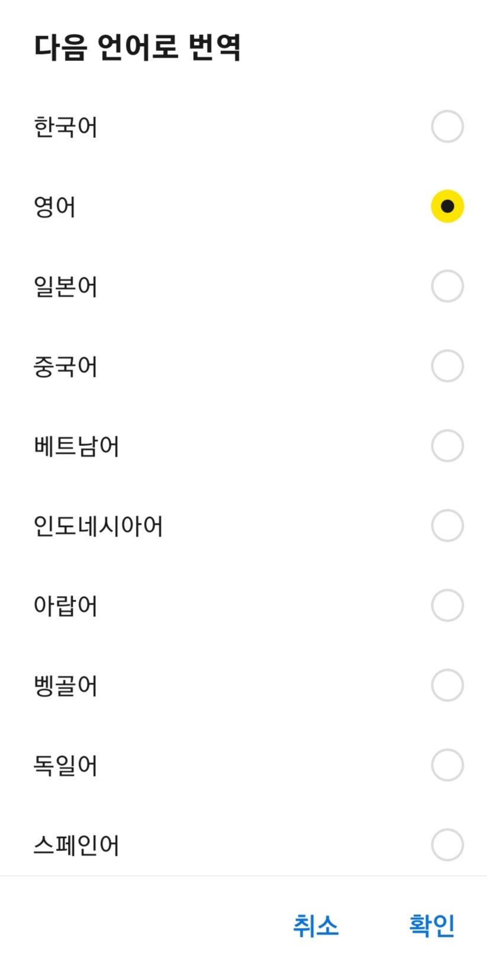Click the 한국어 language label
This screenshot has height=980, width=487.
65,127
